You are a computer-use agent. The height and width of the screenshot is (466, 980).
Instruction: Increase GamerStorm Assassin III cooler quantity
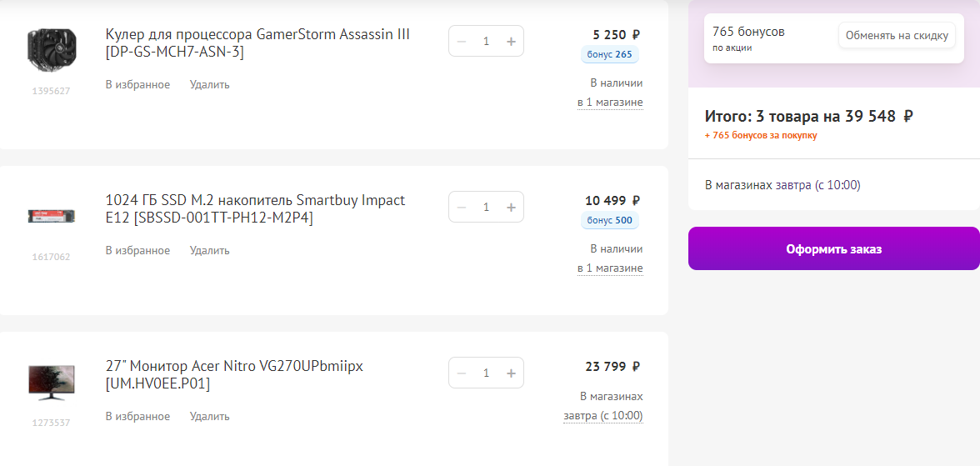coord(511,41)
